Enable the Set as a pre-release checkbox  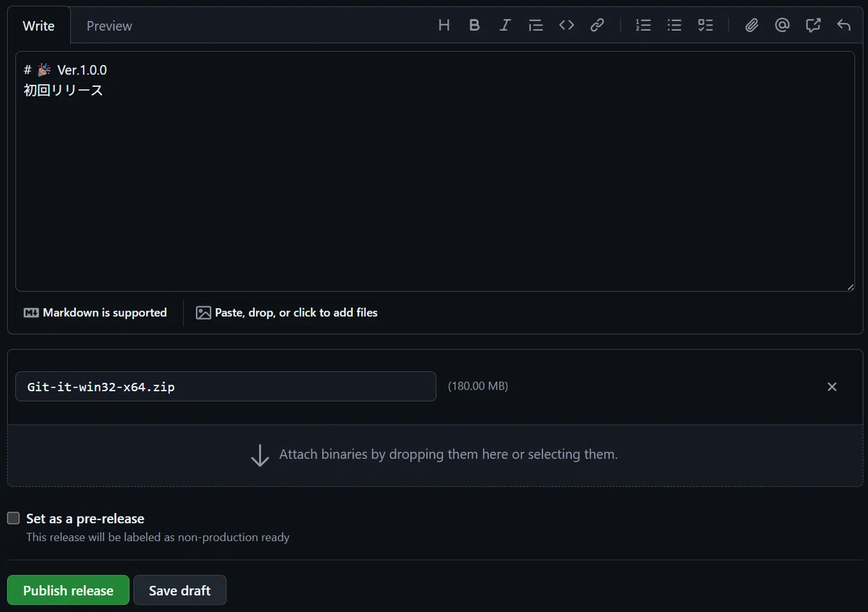click(x=13, y=518)
